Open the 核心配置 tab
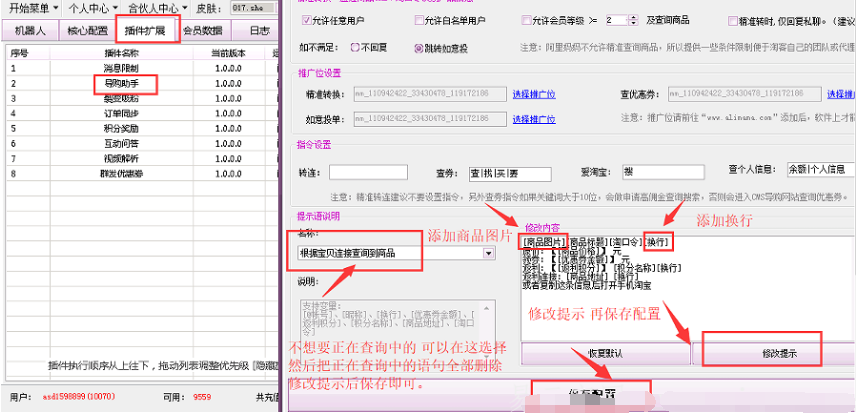The image size is (858, 413). (86, 30)
